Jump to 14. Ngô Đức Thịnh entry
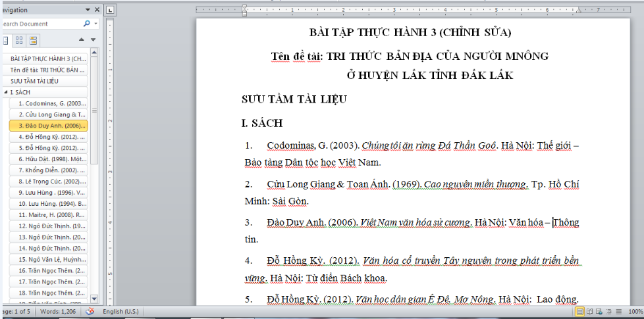Viewport: 644px width, 319px height. [49, 248]
